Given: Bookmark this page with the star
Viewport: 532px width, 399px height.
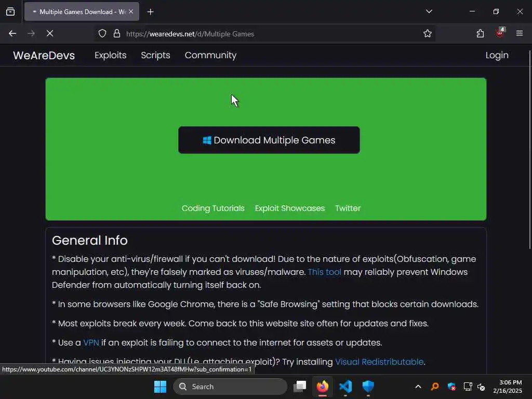Looking at the screenshot, I should (x=428, y=34).
